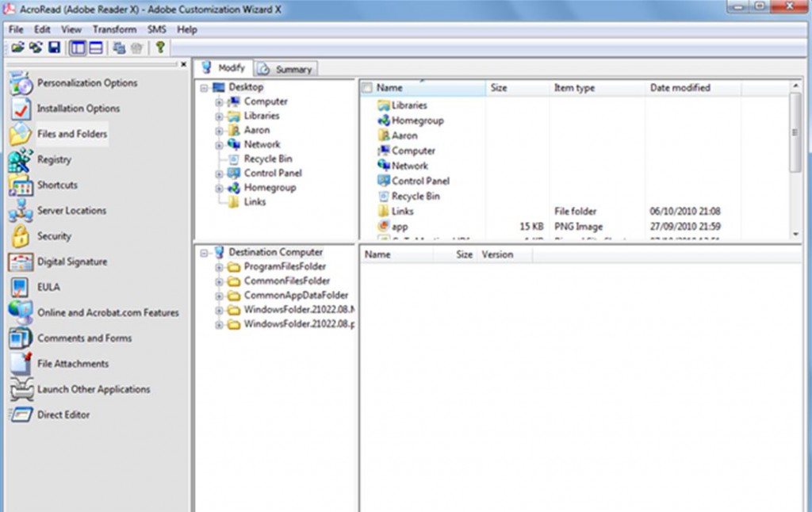Sort by Item type column header
This screenshot has width=812, height=512.
(x=596, y=88)
